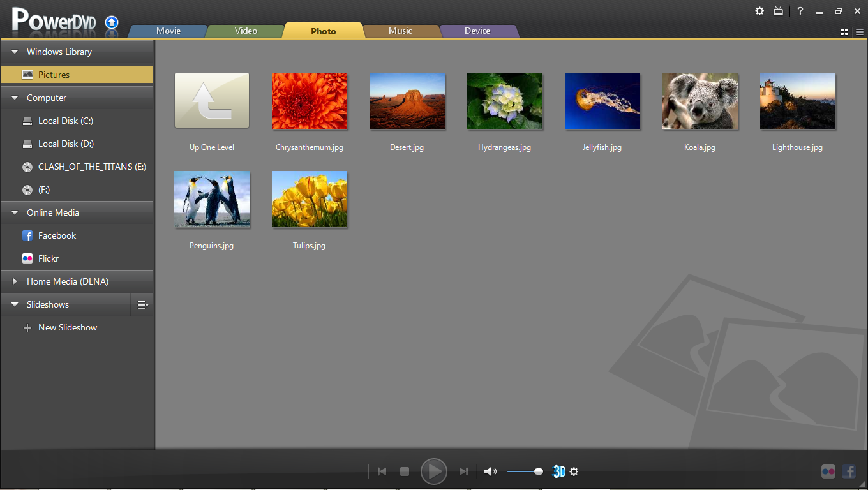
Task: Switch to TV mode icon
Action: point(778,11)
